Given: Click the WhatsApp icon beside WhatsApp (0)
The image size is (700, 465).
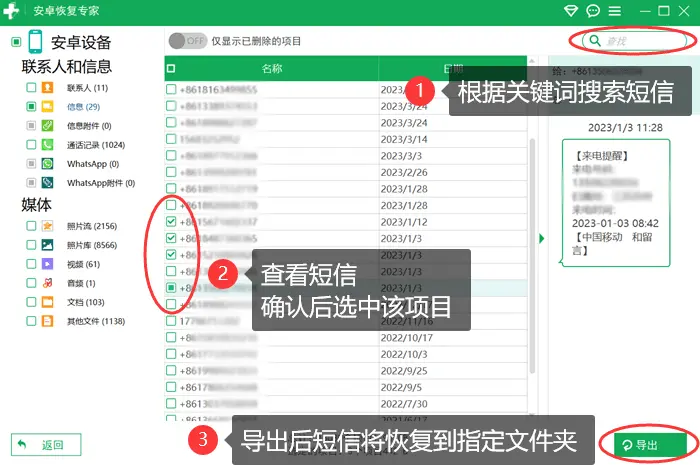Looking at the screenshot, I should coord(47,164).
